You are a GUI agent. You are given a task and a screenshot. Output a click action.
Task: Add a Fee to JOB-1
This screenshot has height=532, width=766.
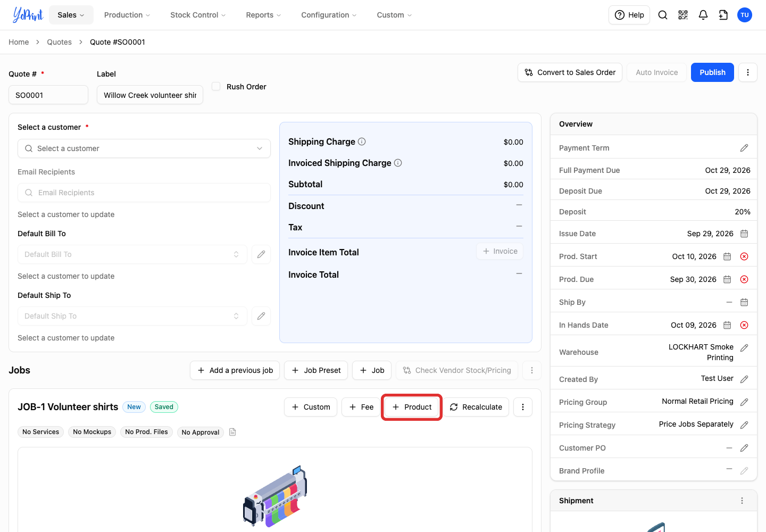361,407
